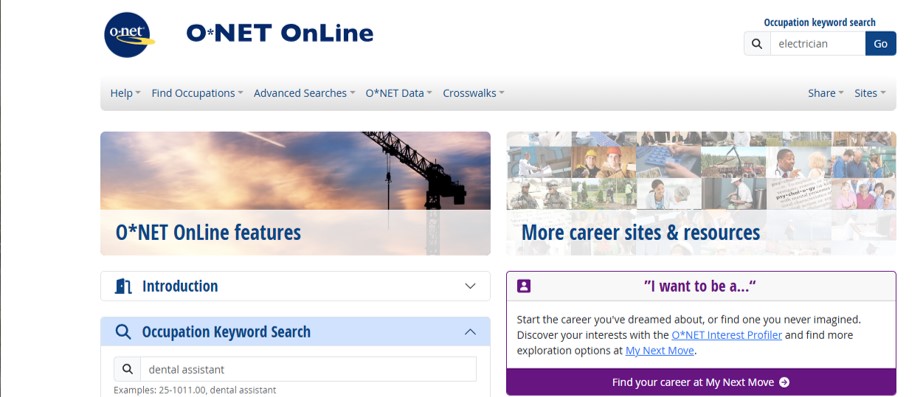918x397 pixels.
Task: Collapse the Occupation Keyword Search chevron
Action: coord(470,332)
